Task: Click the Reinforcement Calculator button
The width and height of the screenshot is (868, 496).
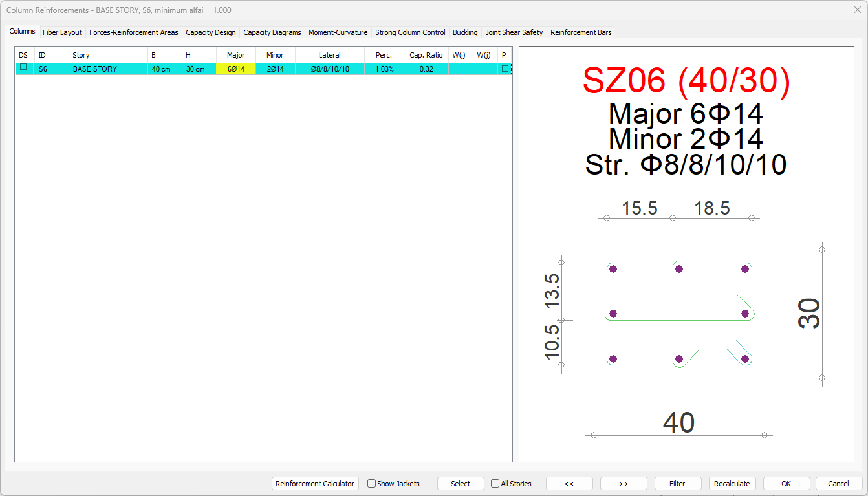Action: 315,484
